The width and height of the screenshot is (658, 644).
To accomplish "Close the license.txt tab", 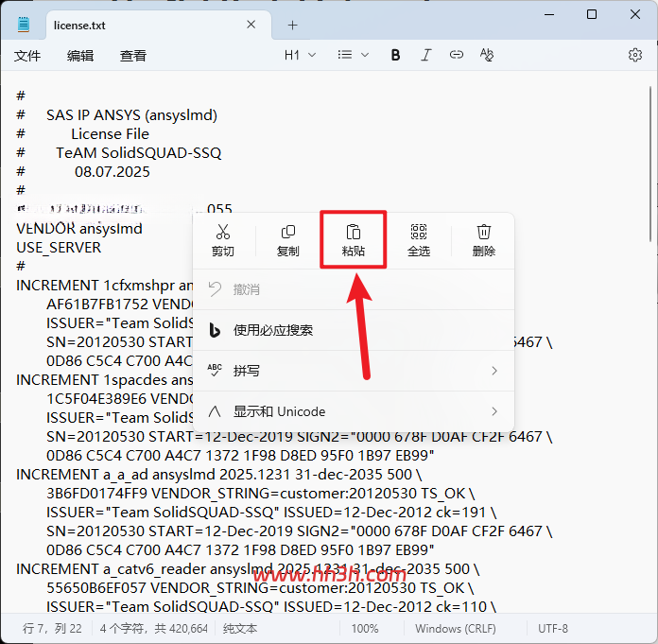I will [251, 25].
